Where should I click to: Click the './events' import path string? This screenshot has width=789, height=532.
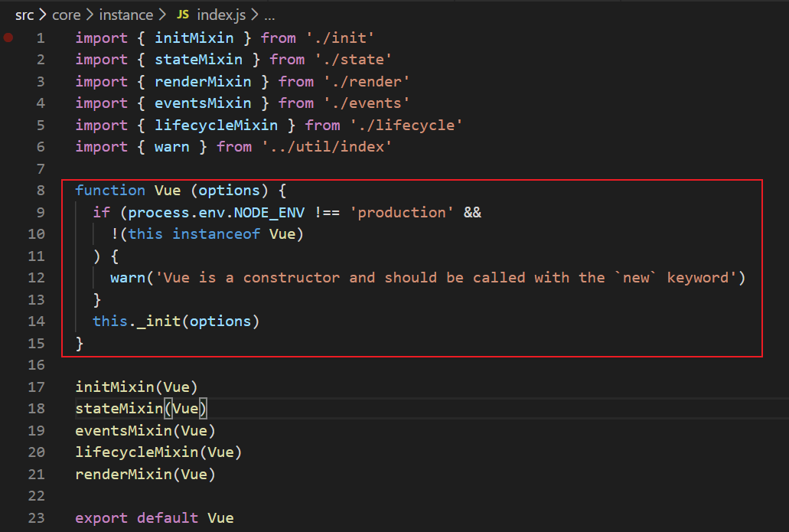coord(367,103)
